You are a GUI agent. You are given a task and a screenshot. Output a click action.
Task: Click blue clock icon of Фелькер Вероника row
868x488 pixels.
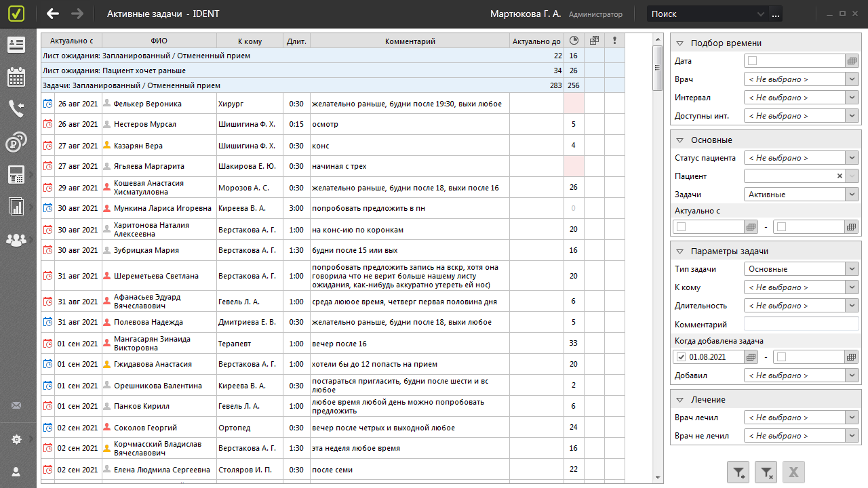tap(47, 104)
